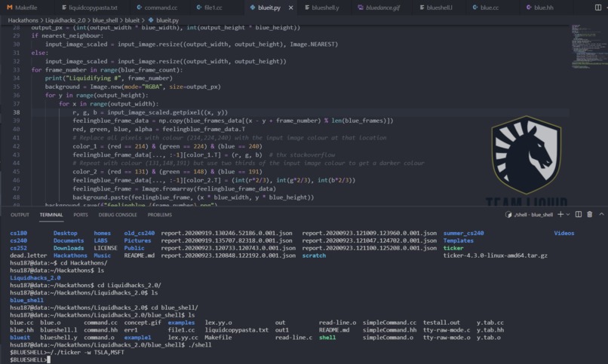Open the Hackathons breadcrumb
The height and width of the screenshot is (364, 608).
23,20
